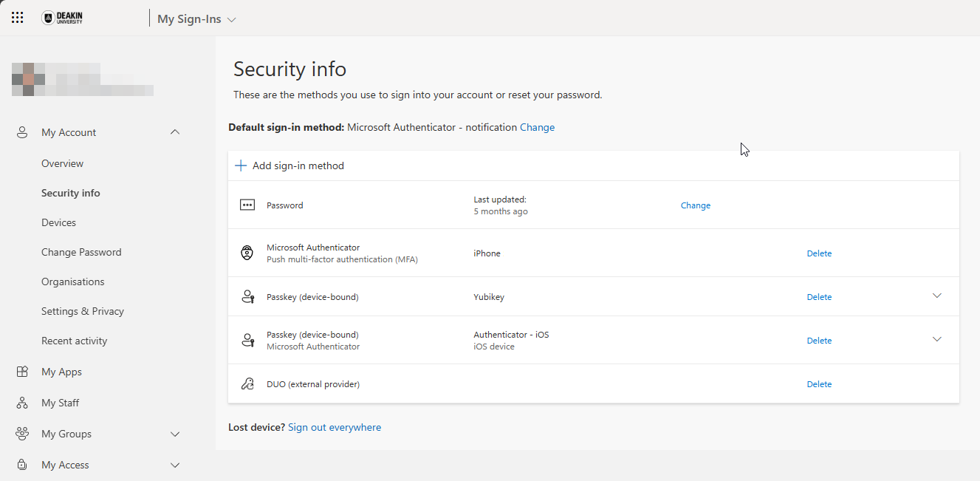Viewport: 980px width, 481px height.
Task: Click "DUO (external provider)" label
Action: tap(313, 384)
